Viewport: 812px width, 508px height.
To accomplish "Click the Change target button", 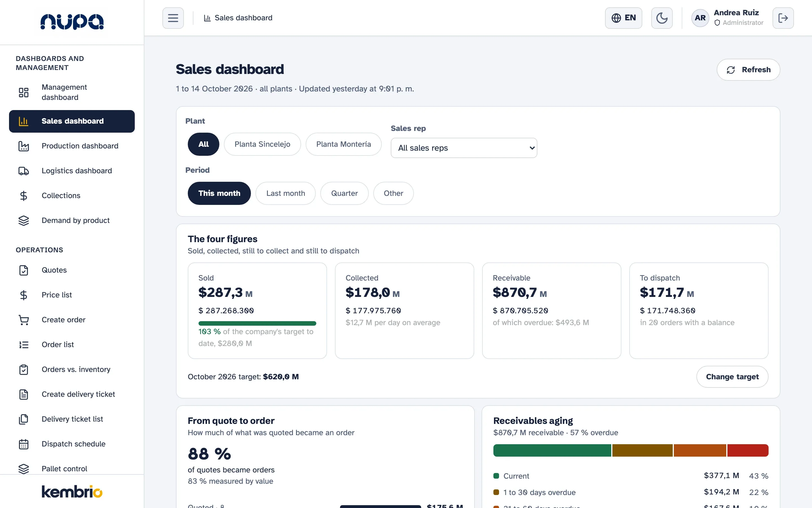I will point(732,377).
